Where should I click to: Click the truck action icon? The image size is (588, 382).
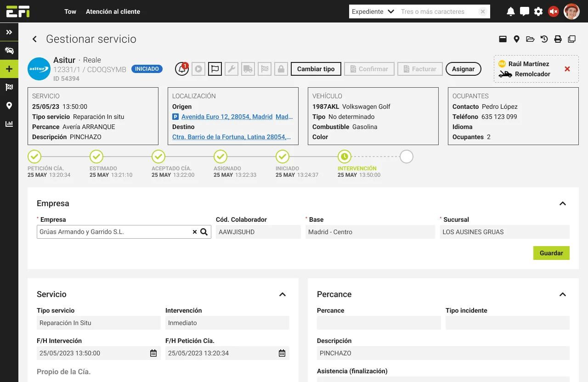tap(248, 69)
